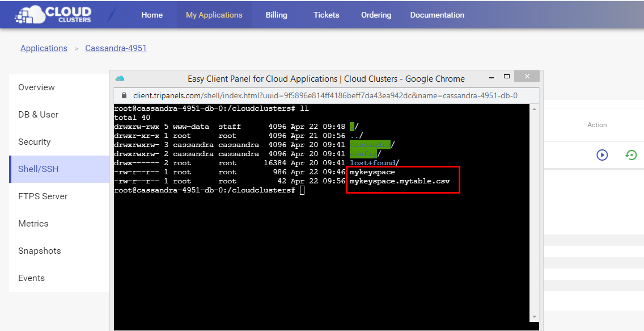Viewport: 644px width, 331px height.
Task: Click the 986 file size value
Action: tap(279, 172)
